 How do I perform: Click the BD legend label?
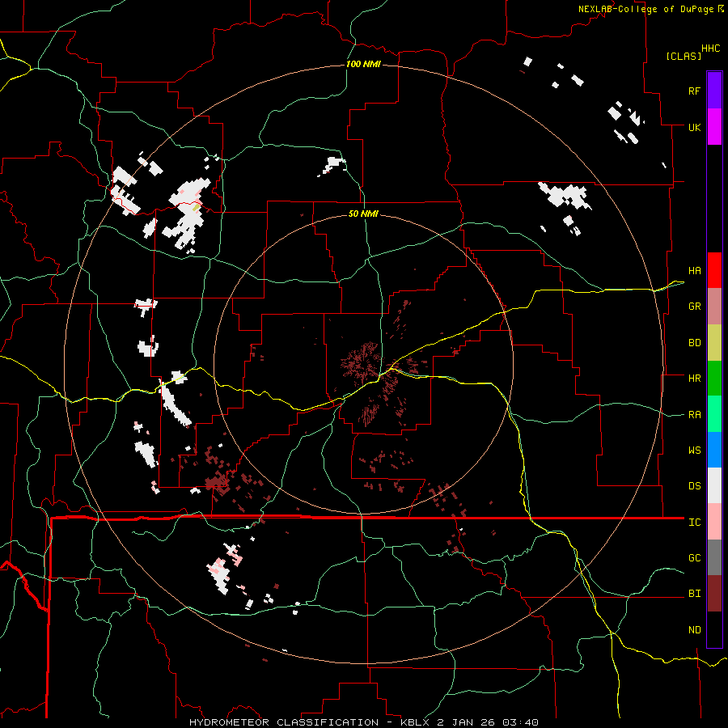695,343
